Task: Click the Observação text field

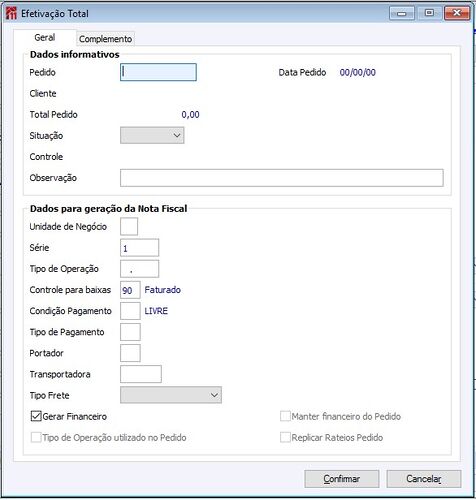Action: coord(282,178)
